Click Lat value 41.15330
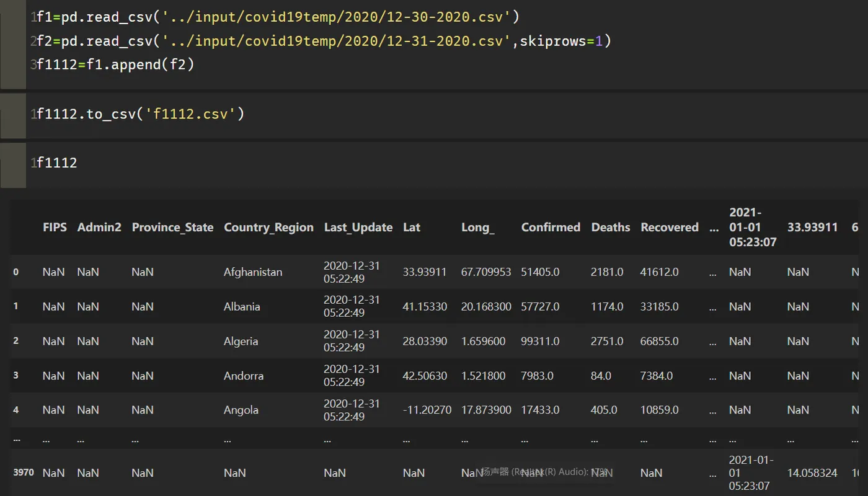 [x=425, y=307]
